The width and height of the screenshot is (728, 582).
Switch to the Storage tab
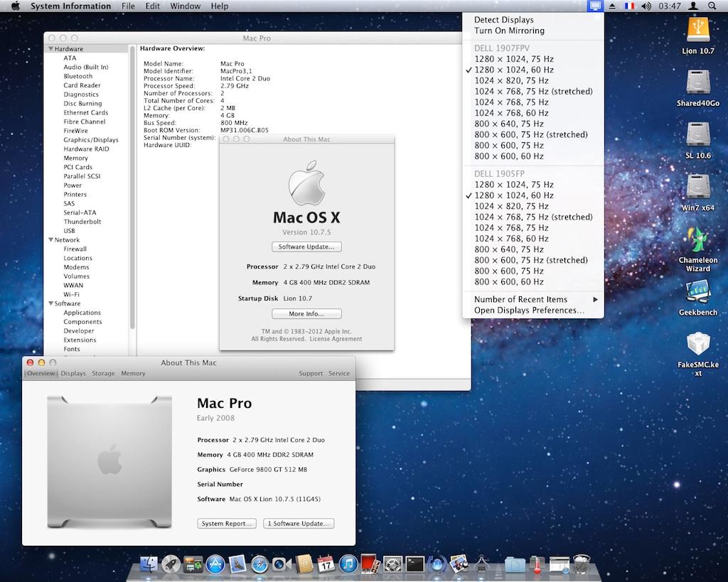click(x=103, y=373)
